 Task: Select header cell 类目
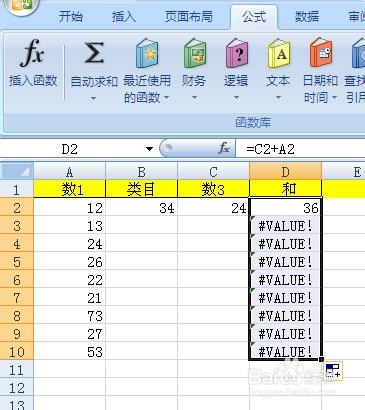[x=141, y=189]
